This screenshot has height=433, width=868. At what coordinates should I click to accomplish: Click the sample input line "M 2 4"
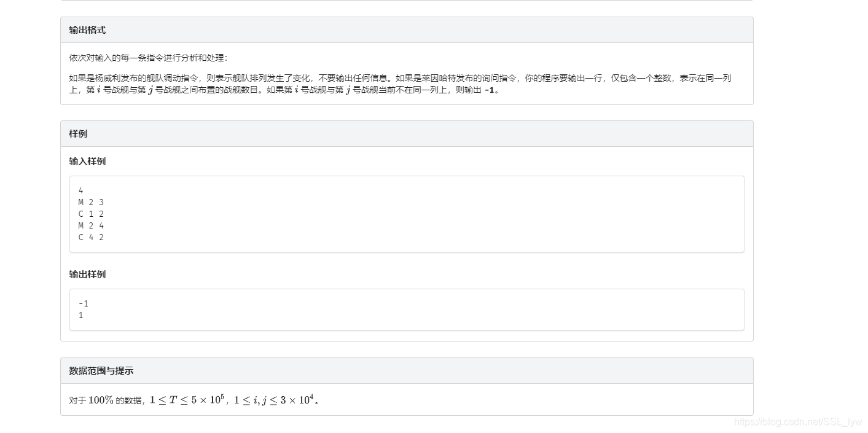pyautogui.click(x=91, y=225)
